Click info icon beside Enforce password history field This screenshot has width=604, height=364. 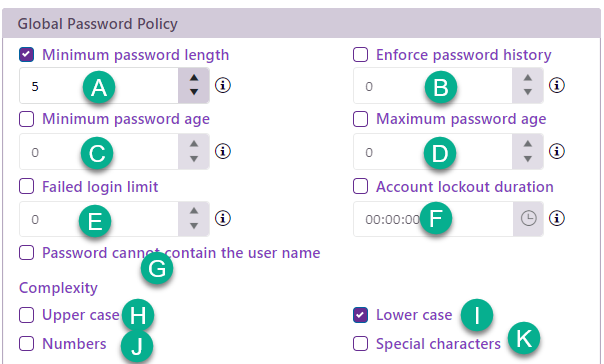557,85
